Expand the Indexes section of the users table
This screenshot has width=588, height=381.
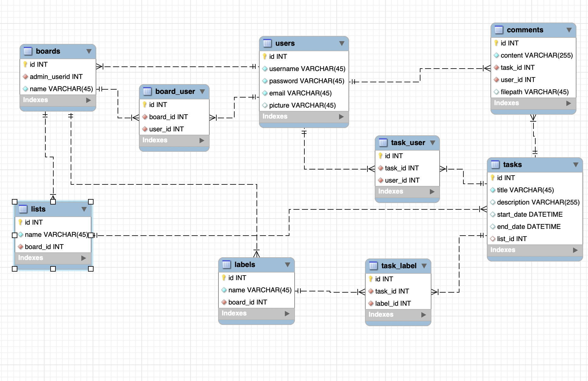tap(341, 116)
